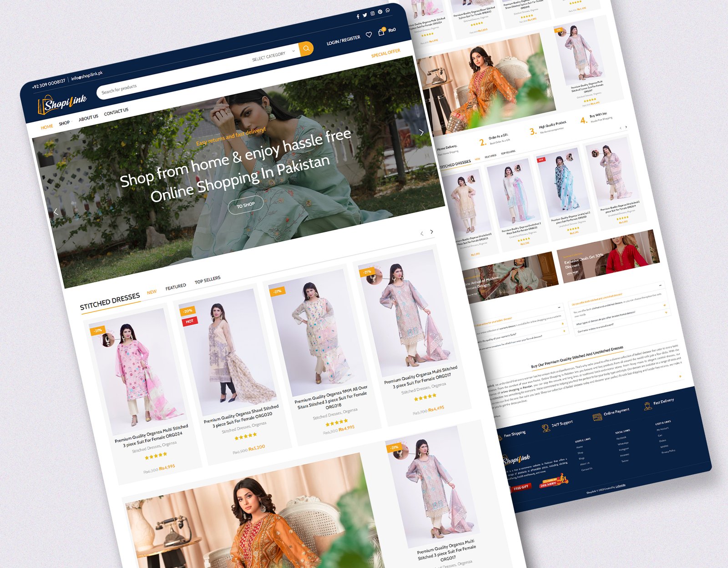Open the Privacy Policy footer link

pos(668,451)
